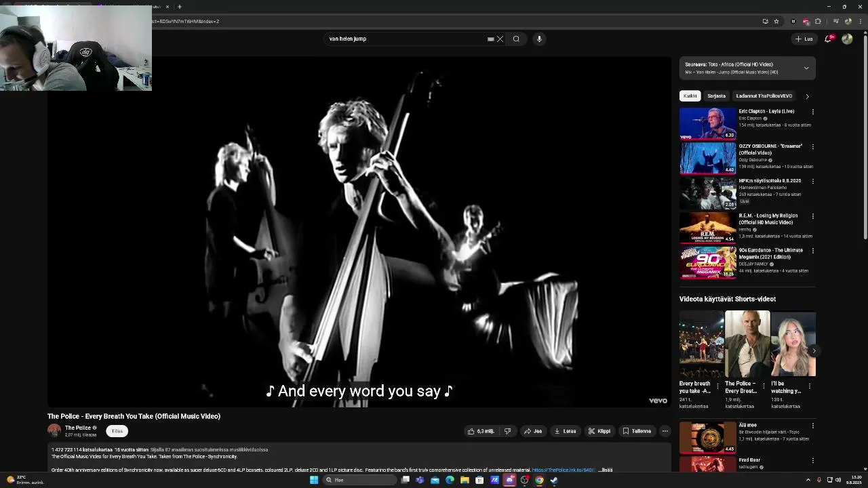Click the search magnifier button
868x488 pixels.
(516, 39)
